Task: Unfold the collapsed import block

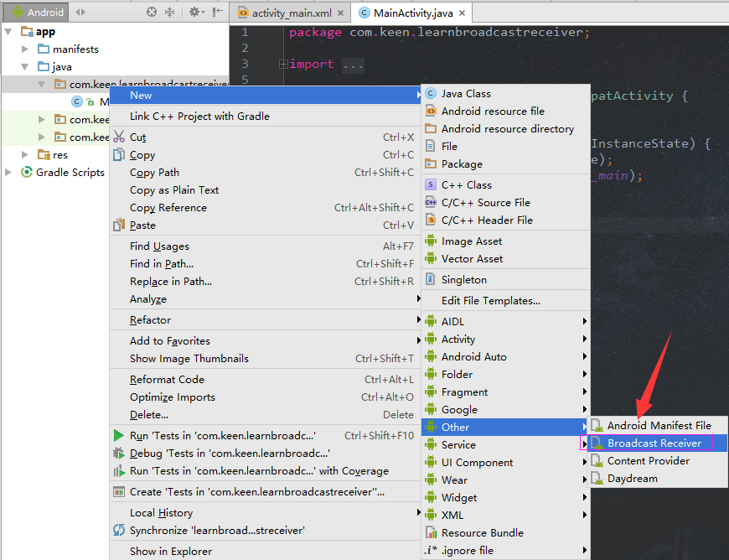Action: point(283,65)
